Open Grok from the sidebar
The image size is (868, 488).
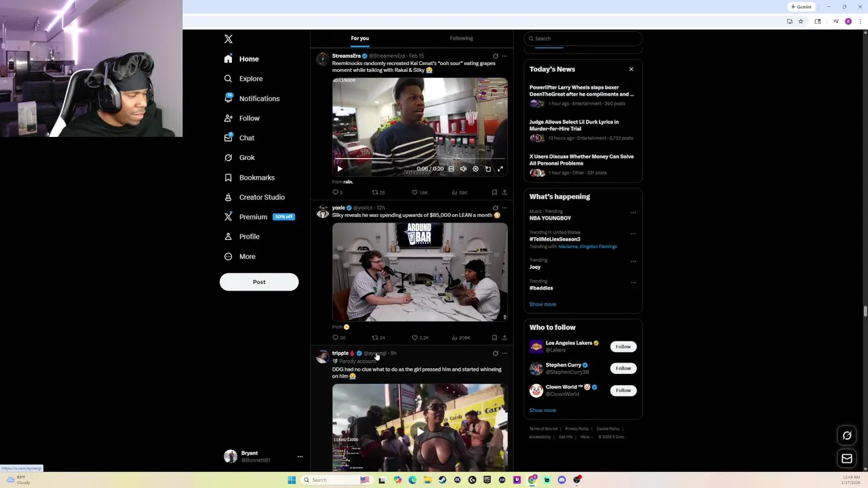(239, 157)
